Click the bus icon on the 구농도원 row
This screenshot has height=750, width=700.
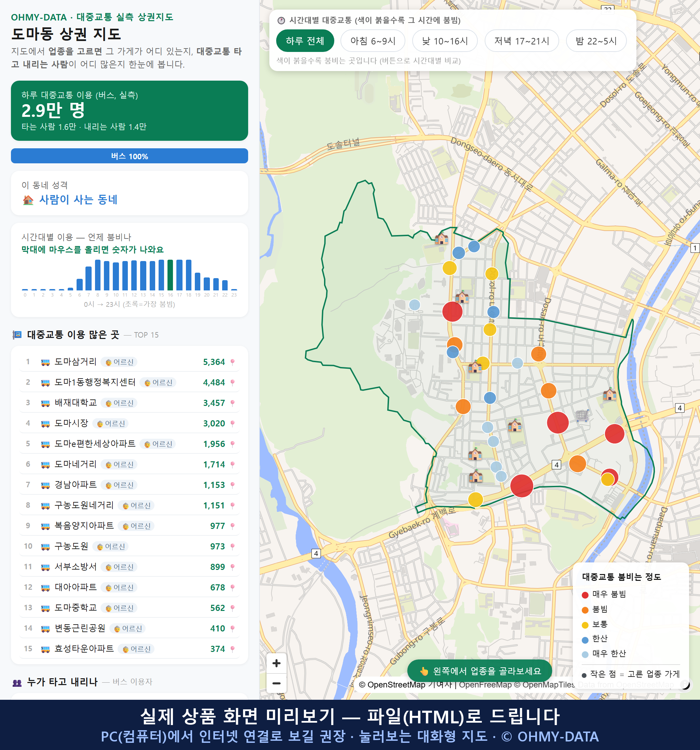pyautogui.click(x=45, y=547)
